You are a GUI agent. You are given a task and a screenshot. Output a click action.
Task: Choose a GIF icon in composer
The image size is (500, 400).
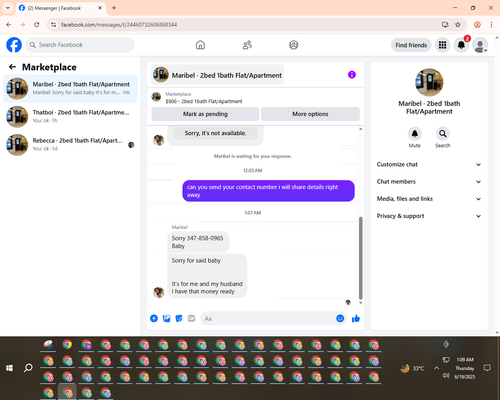[x=191, y=318]
